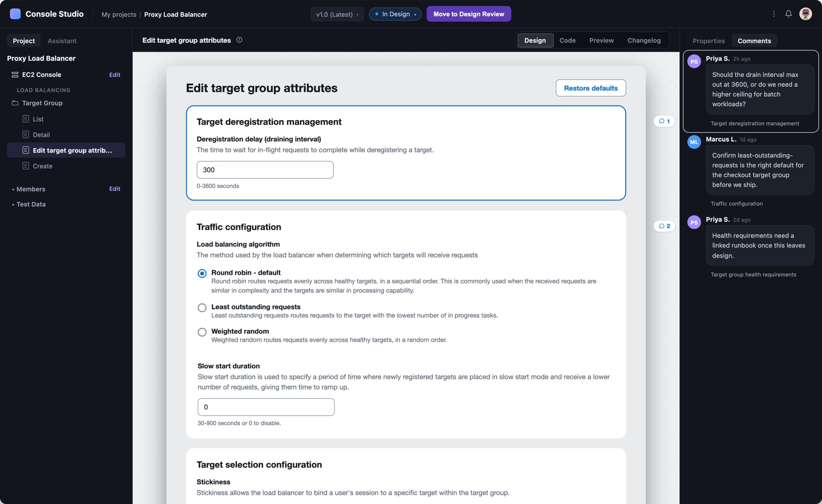The height and width of the screenshot is (504, 822).
Task: Open the notifications bell
Action: (x=789, y=14)
